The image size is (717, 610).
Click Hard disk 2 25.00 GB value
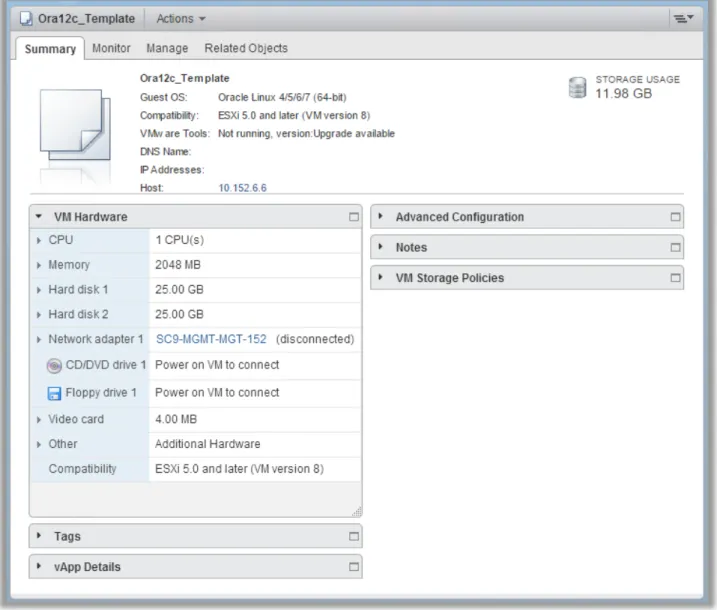coord(179,315)
